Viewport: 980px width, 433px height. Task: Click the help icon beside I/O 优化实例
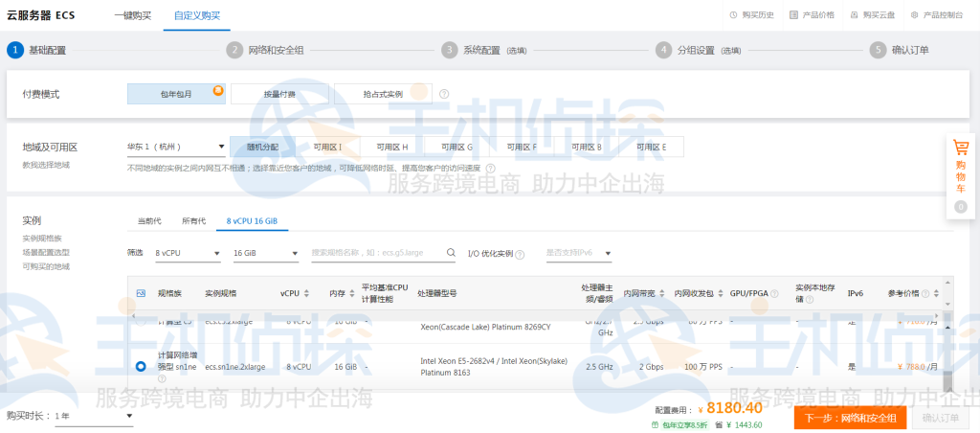[x=520, y=254]
